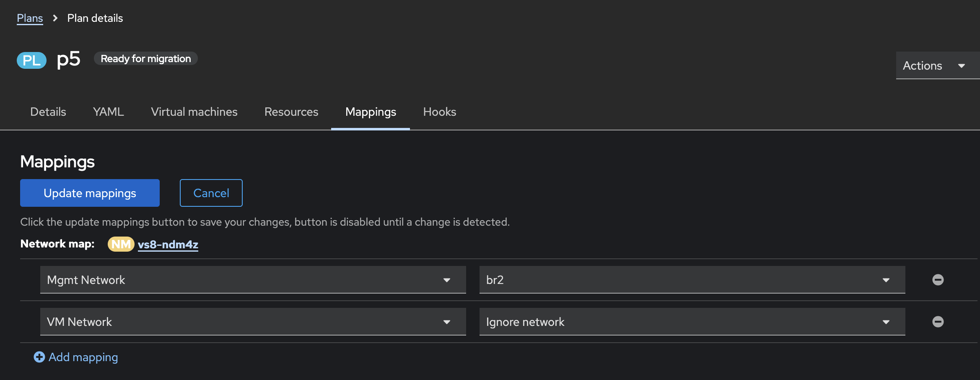Switch to the Details tab
The height and width of the screenshot is (380, 980).
point(48,112)
